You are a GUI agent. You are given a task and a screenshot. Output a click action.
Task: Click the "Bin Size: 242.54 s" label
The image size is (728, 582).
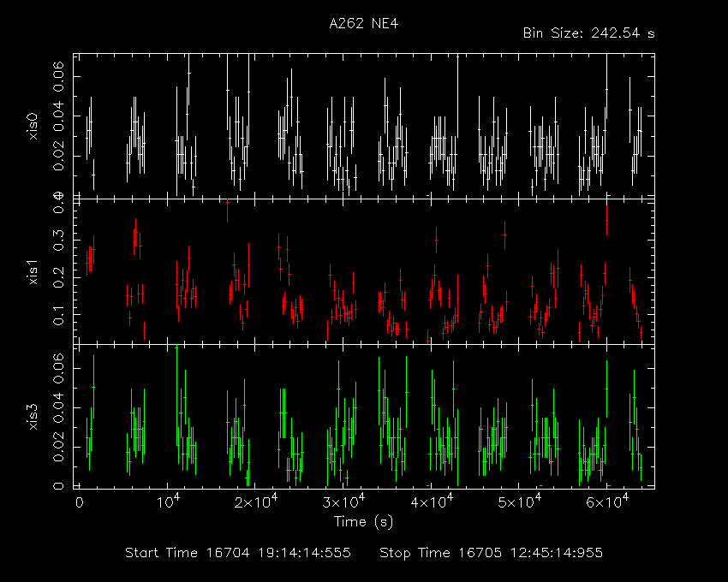click(x=588, y=33)
